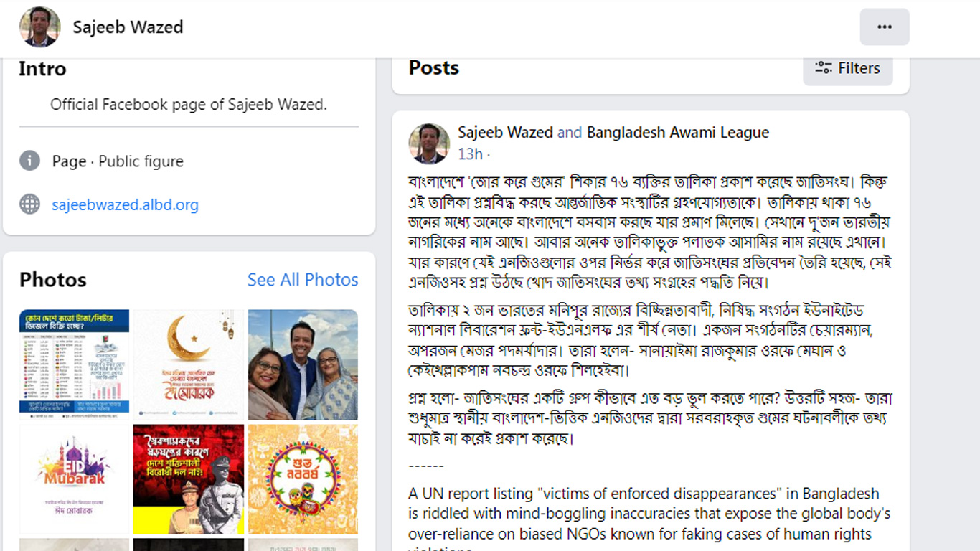The image size is (980, 551).
Task: Click the Filters sliders icon
Action: point(824,68)
